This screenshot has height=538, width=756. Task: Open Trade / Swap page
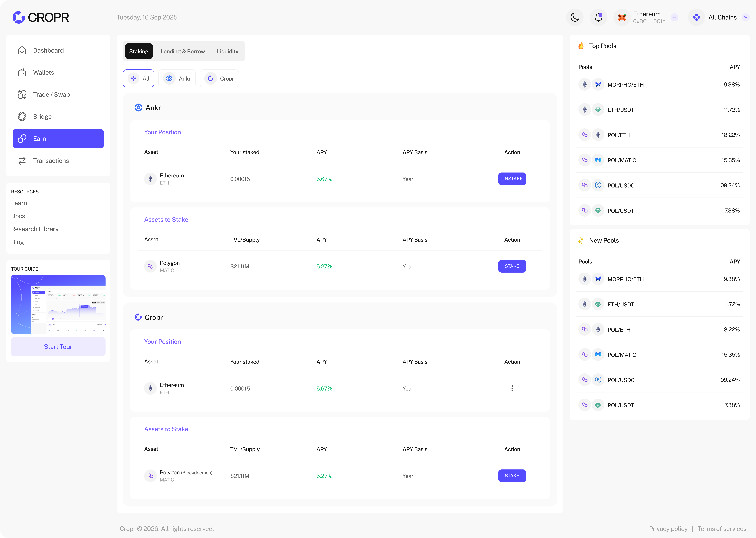[58, 94]
